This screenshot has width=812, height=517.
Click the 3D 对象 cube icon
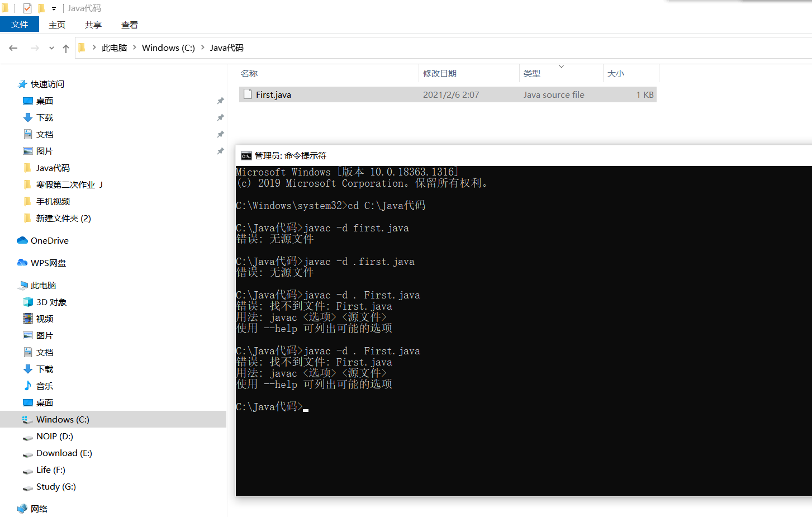(28, 302)
